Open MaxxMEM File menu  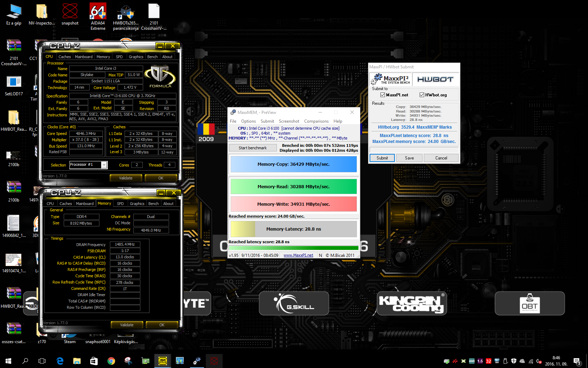tap(233, 121)
